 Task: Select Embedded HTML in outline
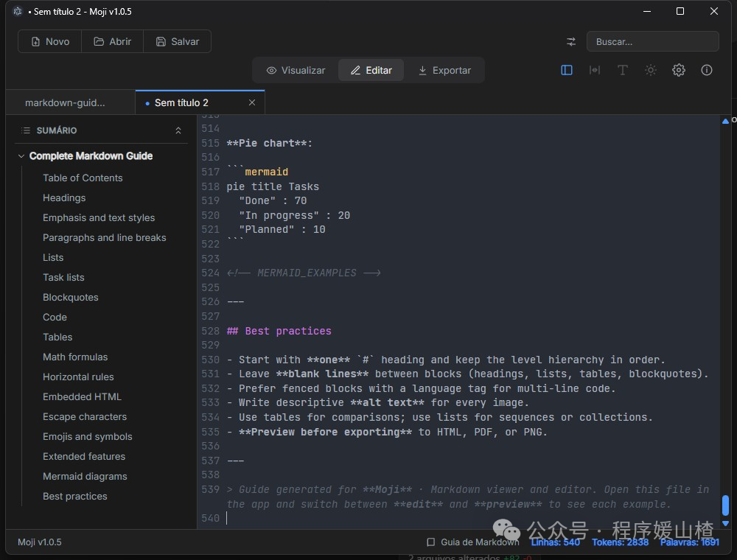[82, 396]
